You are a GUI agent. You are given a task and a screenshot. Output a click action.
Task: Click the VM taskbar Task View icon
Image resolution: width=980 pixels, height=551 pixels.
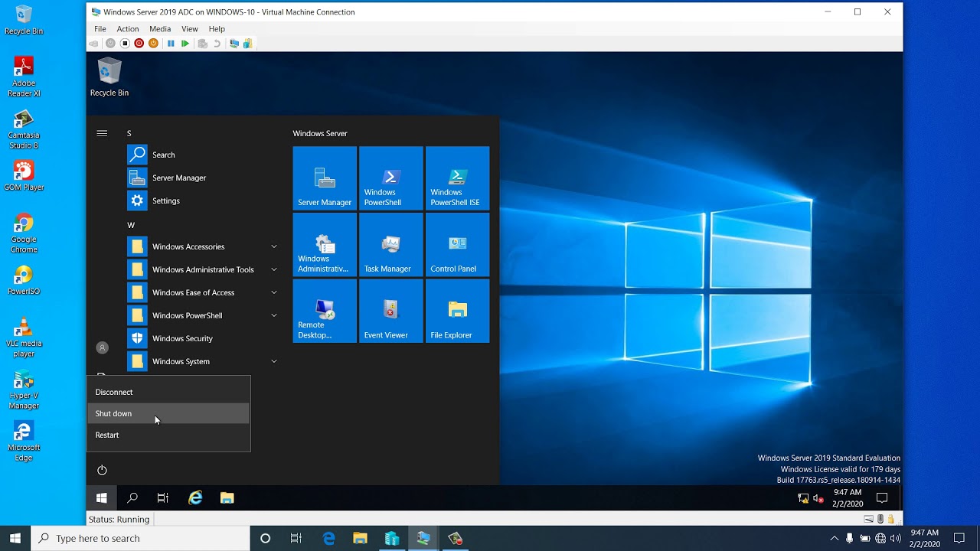point(162,498)
